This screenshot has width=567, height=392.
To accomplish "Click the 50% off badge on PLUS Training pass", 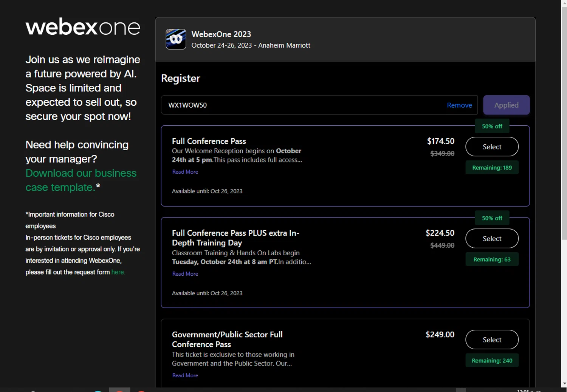I will point(492,218).
